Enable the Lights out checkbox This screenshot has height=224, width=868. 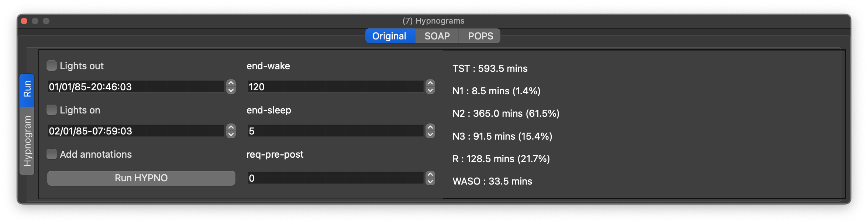(52, 66)
